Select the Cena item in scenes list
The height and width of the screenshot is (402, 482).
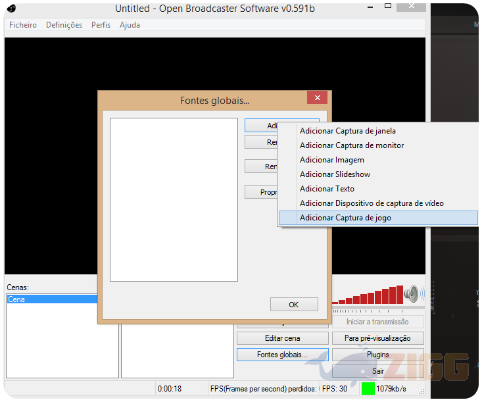(x=52, y=299)
